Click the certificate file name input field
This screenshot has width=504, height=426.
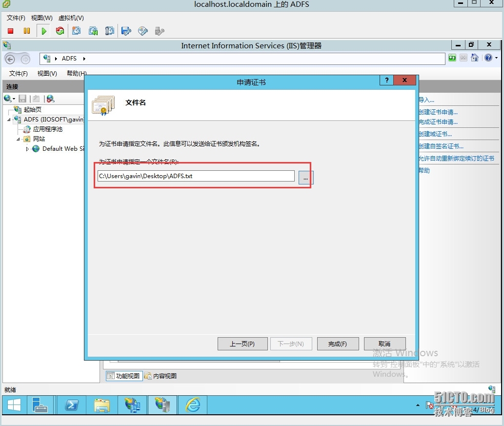click(196, 176)
